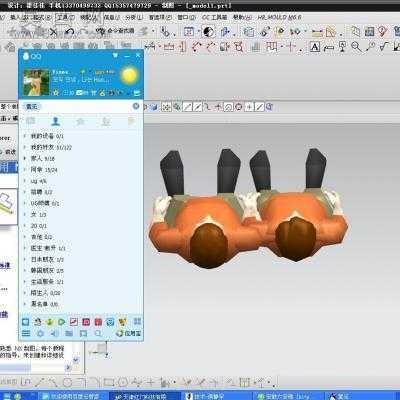Undo the last action in NX toolbar
The height and width of the screenshot is (400, 400).
click(x=70, y=32)
